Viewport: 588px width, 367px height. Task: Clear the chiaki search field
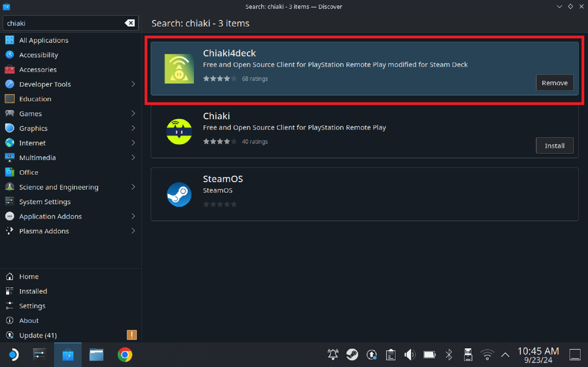[x=130, y=23]
